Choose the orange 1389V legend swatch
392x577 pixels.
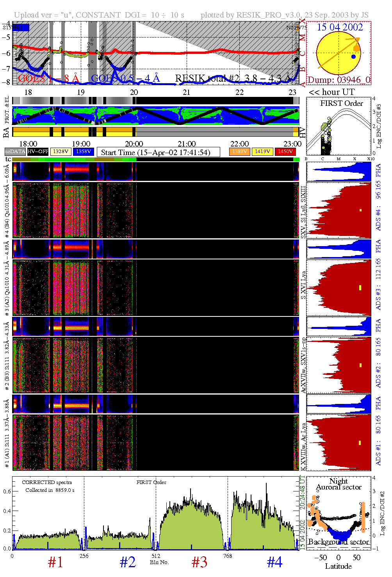coord(240,152)
